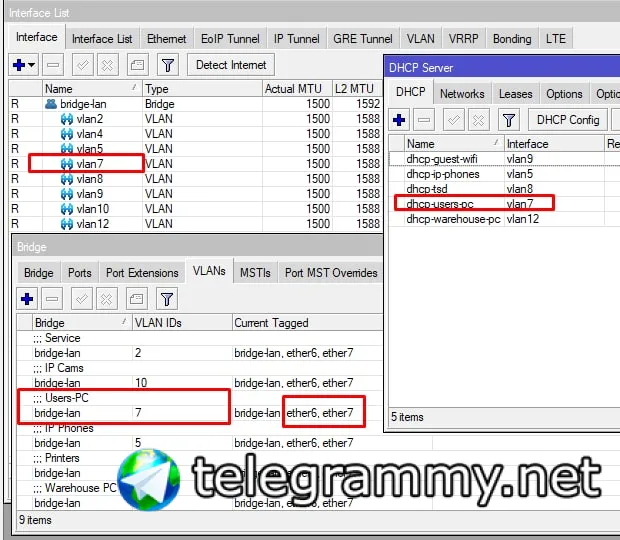This screenshot has height=540, width=620.
Task: Switch to the Interface List tab
Action: [x=102, y=39]
